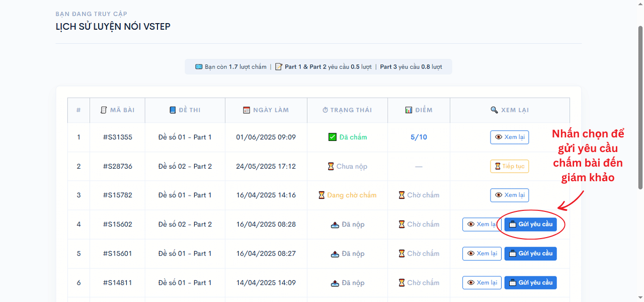Click the green check icon beside Đã chấm

[332, 137]
